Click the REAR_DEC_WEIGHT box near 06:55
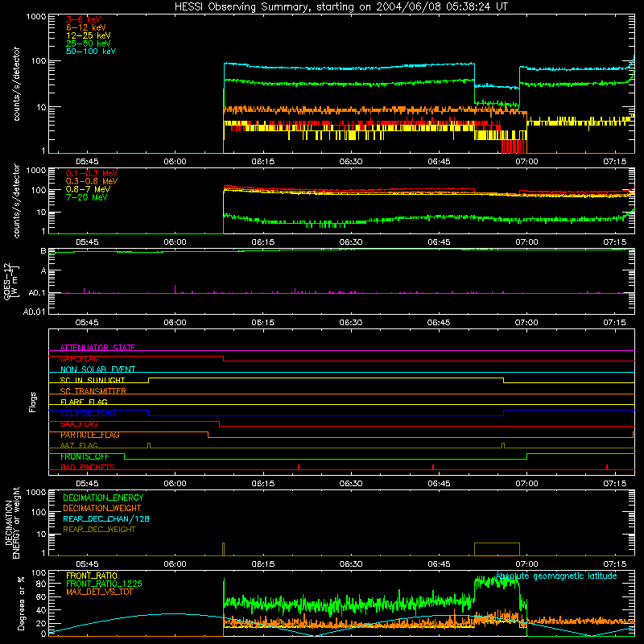Image resolution: width=644 pixels, height=644 pixels. 497,549
